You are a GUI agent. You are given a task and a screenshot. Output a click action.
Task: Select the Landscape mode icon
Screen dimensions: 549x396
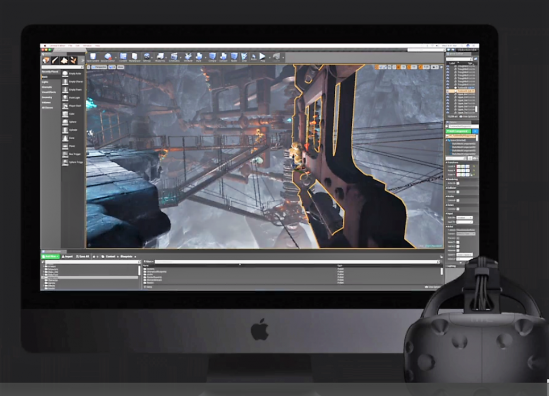[64, 60]
